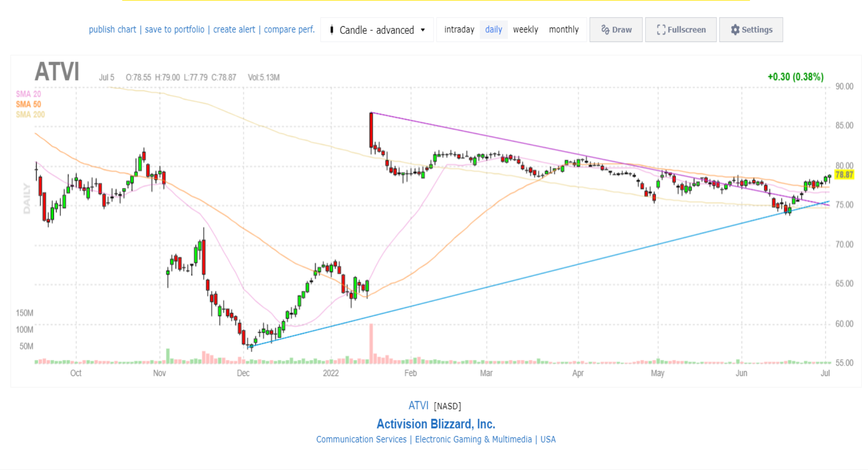The height and width of the screenshot is (470, 868).
Task: Choose the monthly timeframe
Action: [564, 30]
